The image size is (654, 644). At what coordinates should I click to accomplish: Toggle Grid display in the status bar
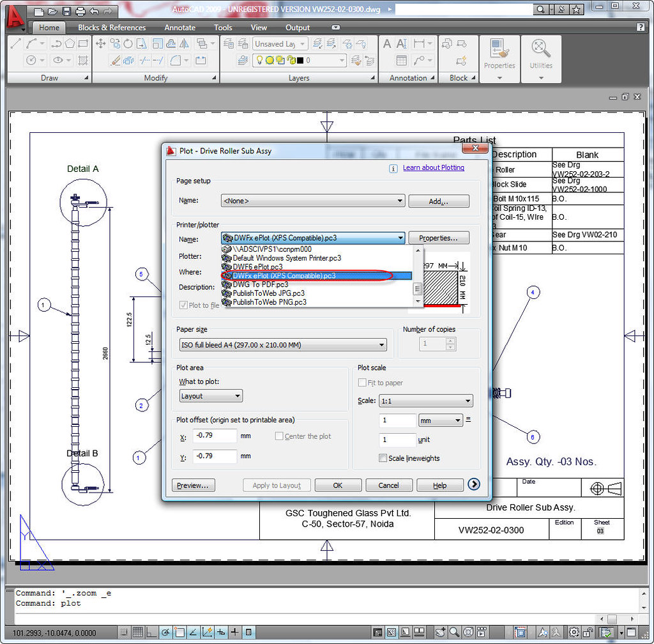(x=137, y=632)
